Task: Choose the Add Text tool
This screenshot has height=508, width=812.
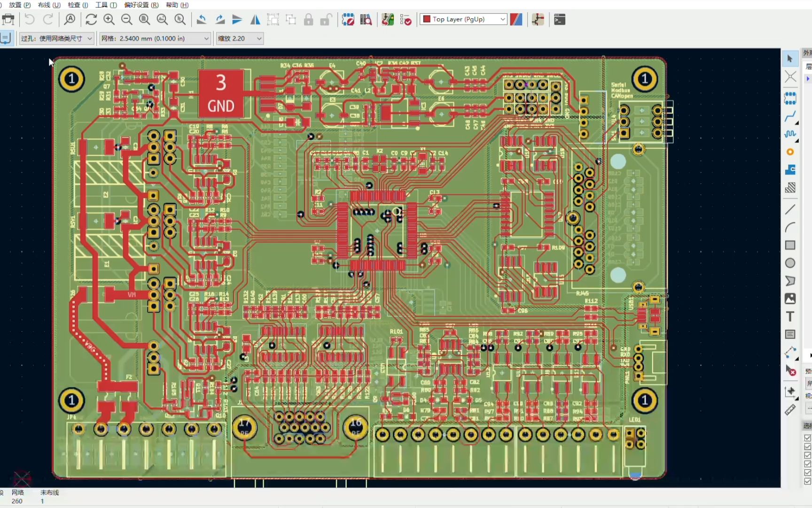Action: tap(790, 317)
